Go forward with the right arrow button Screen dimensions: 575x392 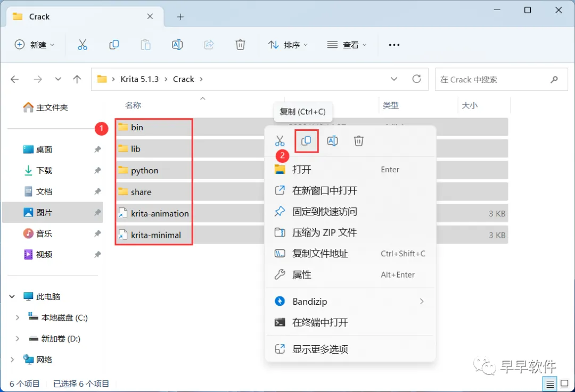(x=38, y=79)
